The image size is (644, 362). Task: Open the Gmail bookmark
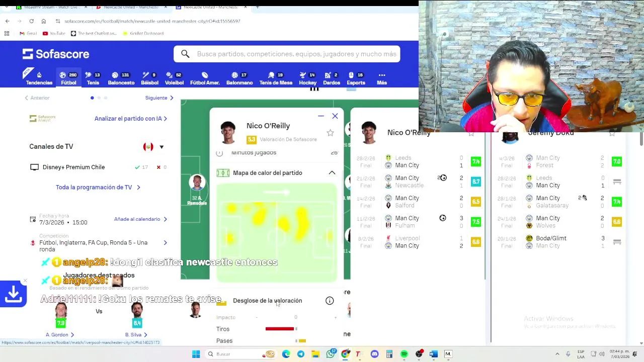(x=28, y=33)
